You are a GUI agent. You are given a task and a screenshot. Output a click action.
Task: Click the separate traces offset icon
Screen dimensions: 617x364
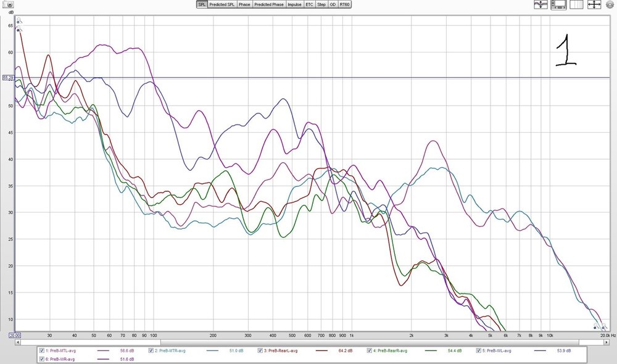540,5
